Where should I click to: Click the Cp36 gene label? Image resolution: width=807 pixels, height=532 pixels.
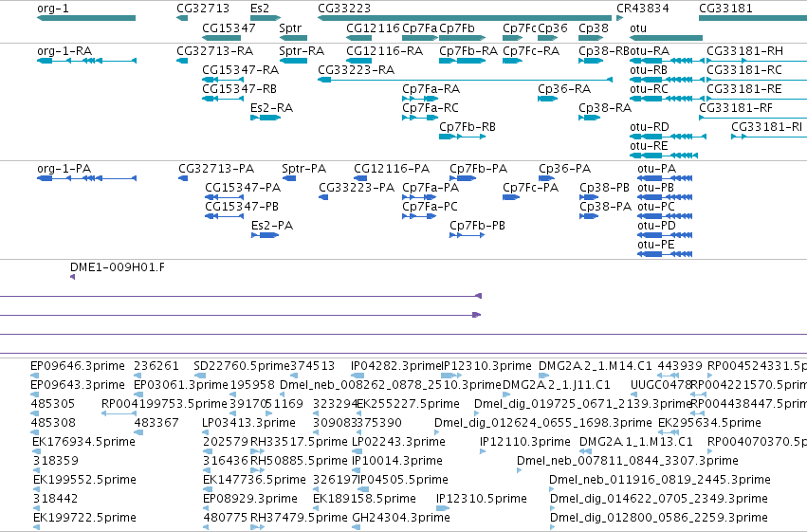(553, 28)
